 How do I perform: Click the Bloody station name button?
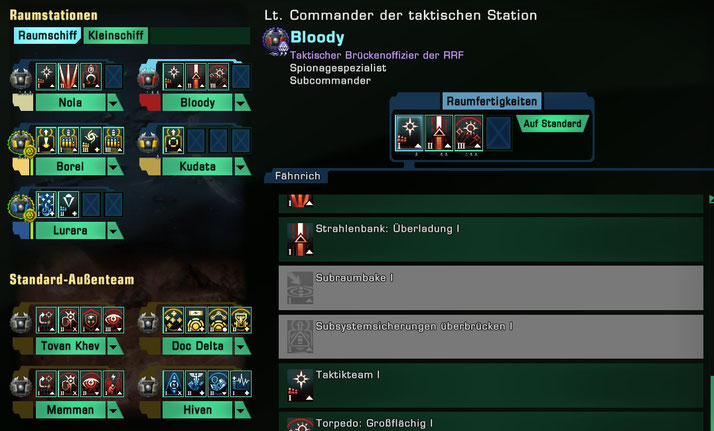[x=197, y=103]
